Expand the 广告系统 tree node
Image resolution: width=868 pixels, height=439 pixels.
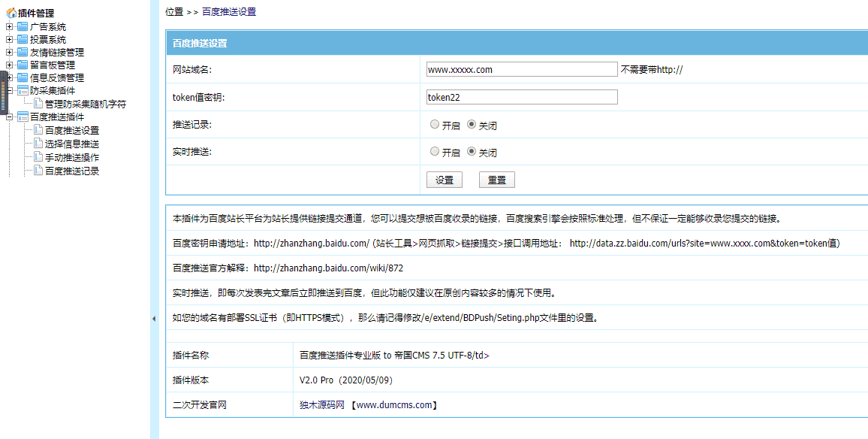click(9, 26)
